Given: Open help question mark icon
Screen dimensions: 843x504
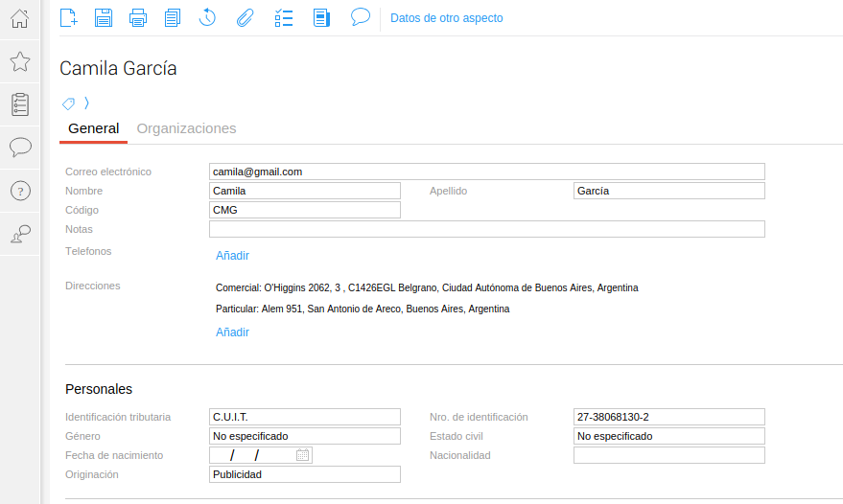Looking at the screenshot, I should (x=20, y=191).
